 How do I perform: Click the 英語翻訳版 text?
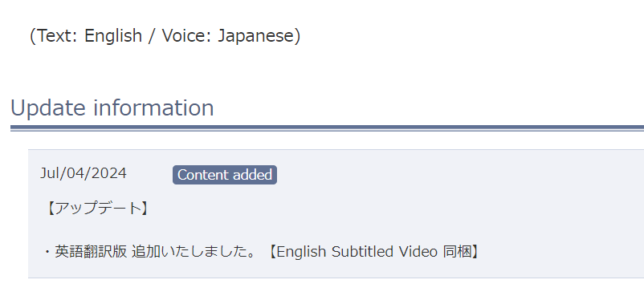(91, 252)
